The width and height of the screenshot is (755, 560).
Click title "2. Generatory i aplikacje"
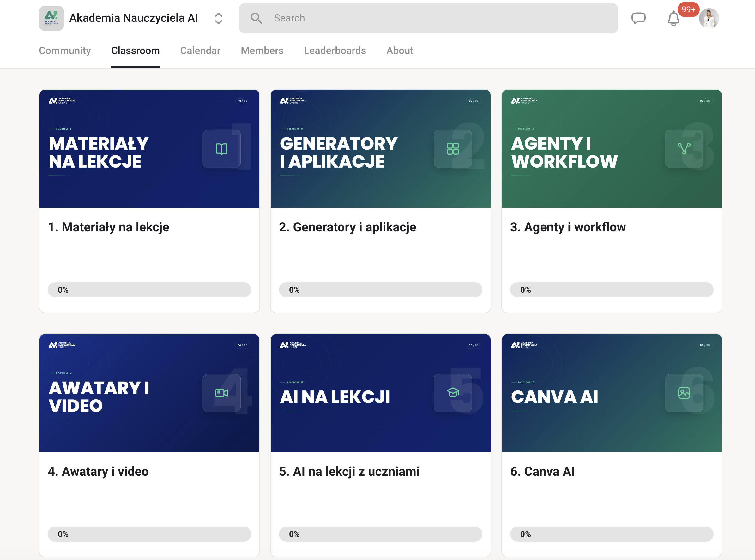(x=347, y=227)
